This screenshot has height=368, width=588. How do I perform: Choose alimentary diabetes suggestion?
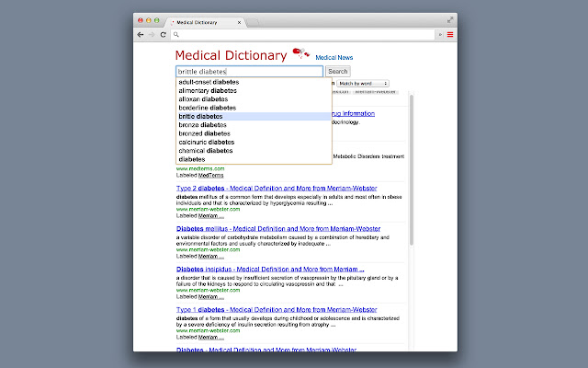click(x=254, y=90)
